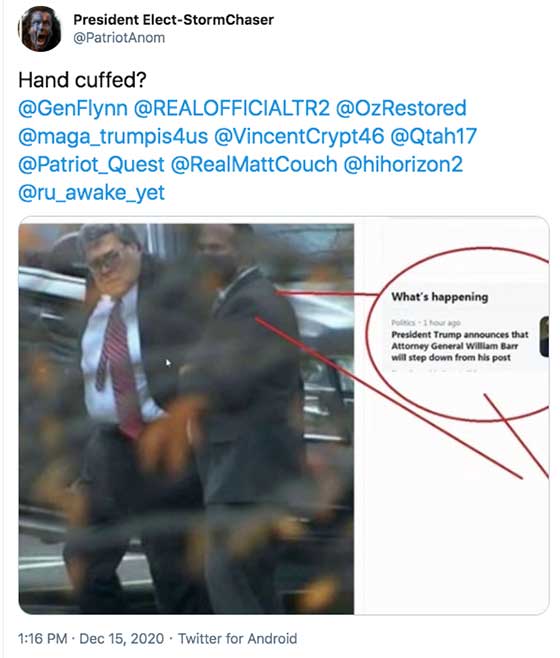
Task: Click the @Qtah17 mention
Action: pyautogui.click(x=434, y=136)
